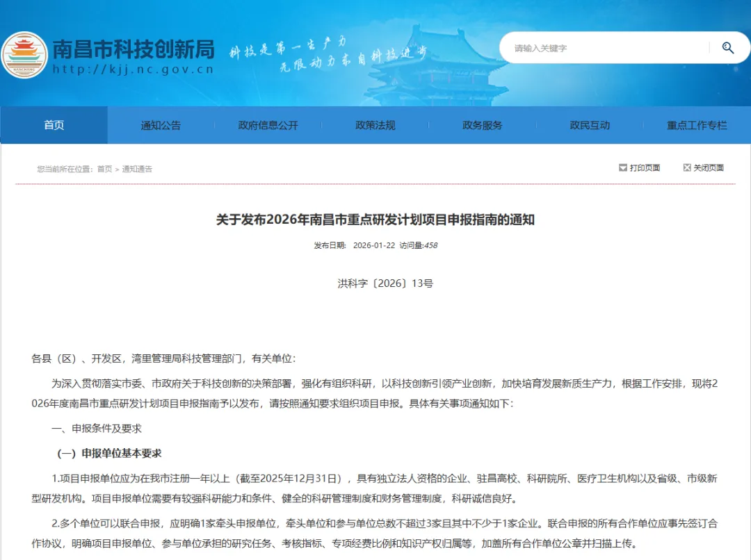Click the heading 一、申报条件及要求
Image resolution: width=751 pixels, height=560 pixels.
96,429
